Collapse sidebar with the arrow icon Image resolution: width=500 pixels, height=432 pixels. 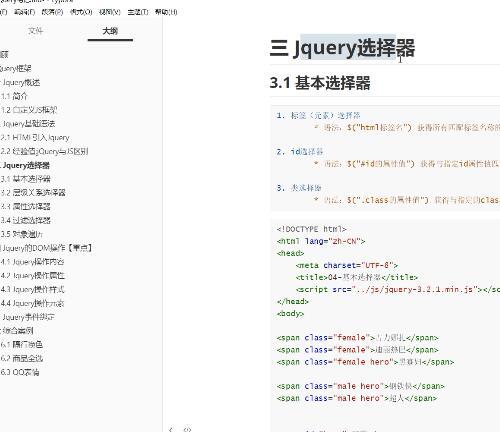(171, 429)
